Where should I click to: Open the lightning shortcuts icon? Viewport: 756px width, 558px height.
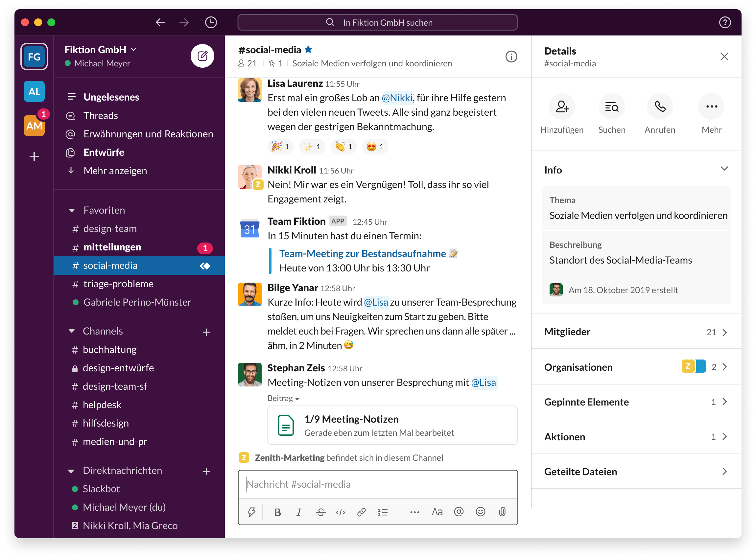point(251,512)
